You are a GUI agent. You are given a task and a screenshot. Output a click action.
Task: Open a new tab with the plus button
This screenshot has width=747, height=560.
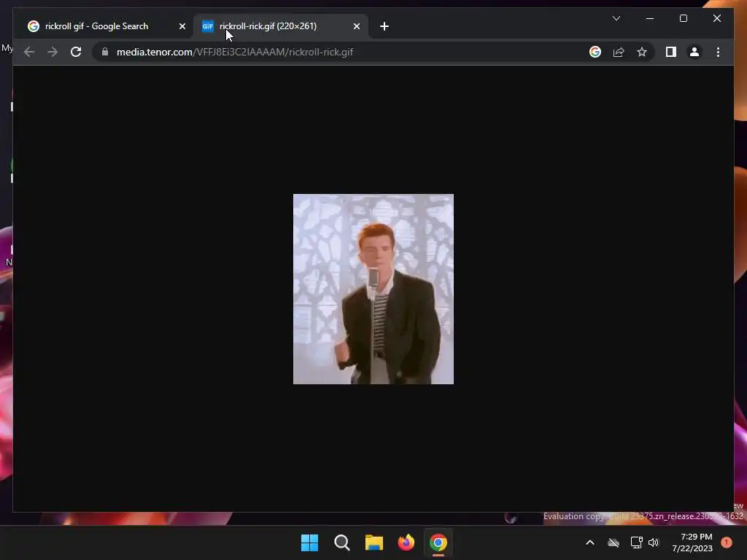(384, 26)
